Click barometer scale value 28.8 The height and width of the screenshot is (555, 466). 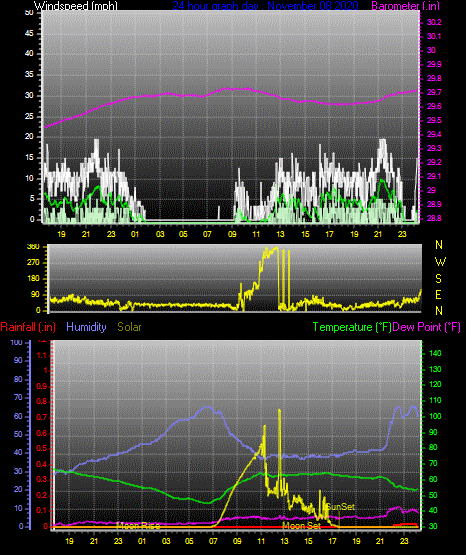pos(434,218)
